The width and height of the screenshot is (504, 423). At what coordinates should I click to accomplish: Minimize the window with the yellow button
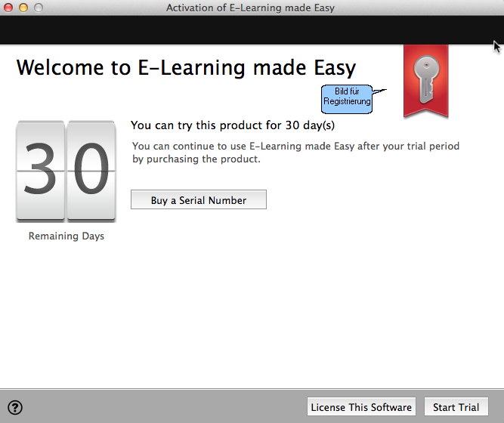click(x=23, y=8)
